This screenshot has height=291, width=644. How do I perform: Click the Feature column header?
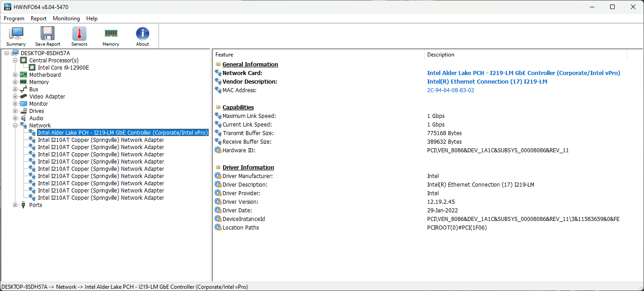pos(318,55)
